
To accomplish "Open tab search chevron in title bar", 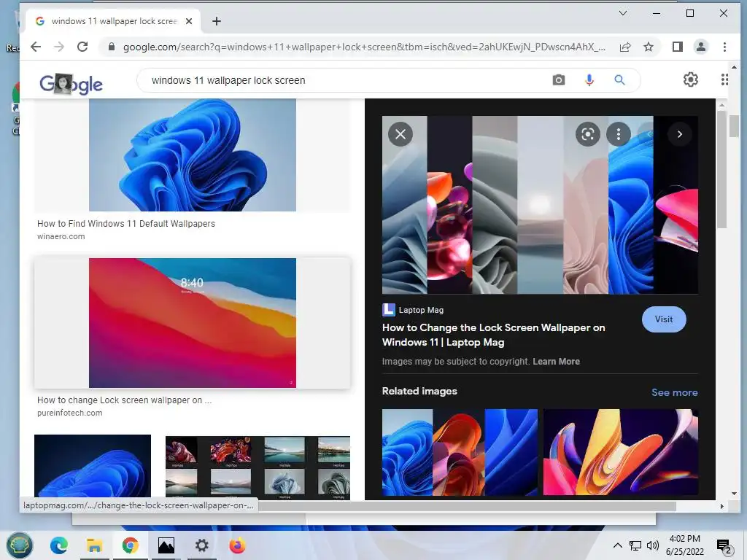I will coord(623,13).
